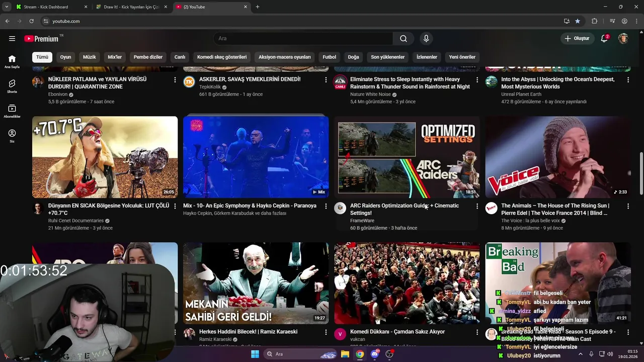Open the Chrome three-dot menu

(x=636, y=21)
